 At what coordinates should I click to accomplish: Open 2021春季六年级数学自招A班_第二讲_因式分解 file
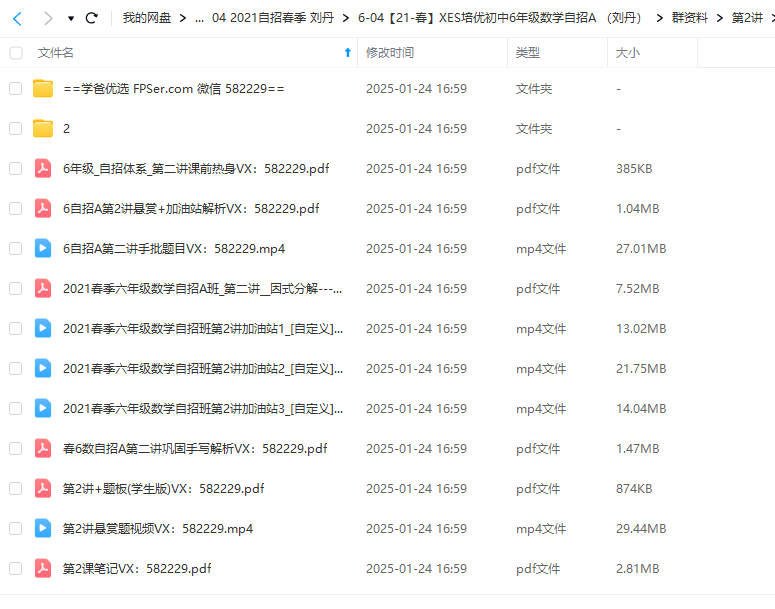202,288
